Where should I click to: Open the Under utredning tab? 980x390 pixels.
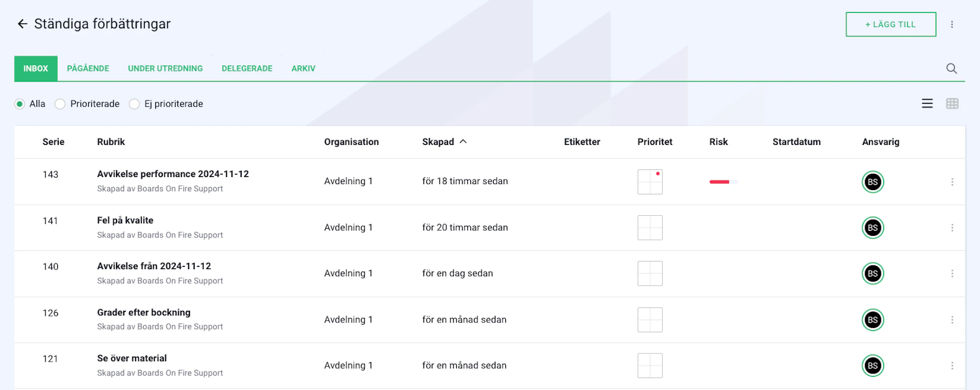(165, 69)
